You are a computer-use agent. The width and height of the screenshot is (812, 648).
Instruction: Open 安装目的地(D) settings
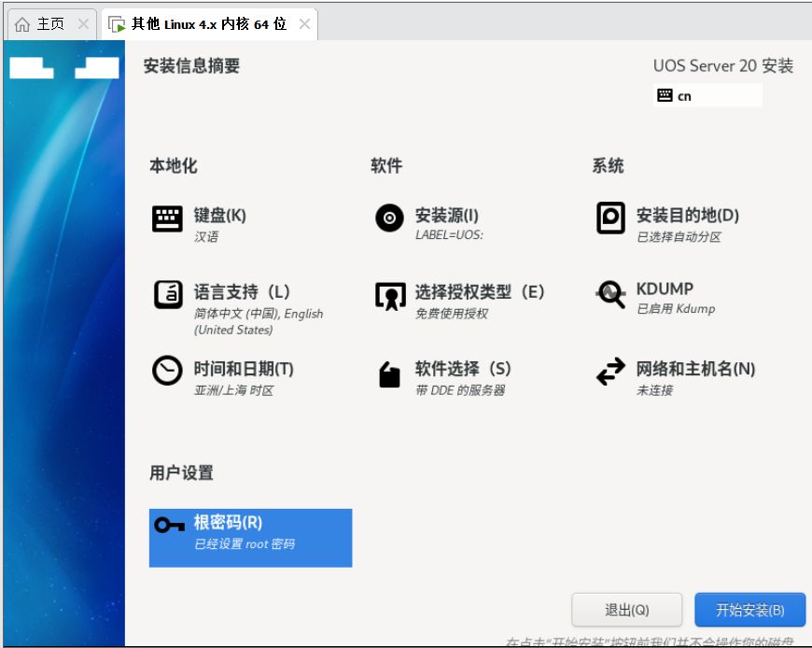click(x=687, y=215)
